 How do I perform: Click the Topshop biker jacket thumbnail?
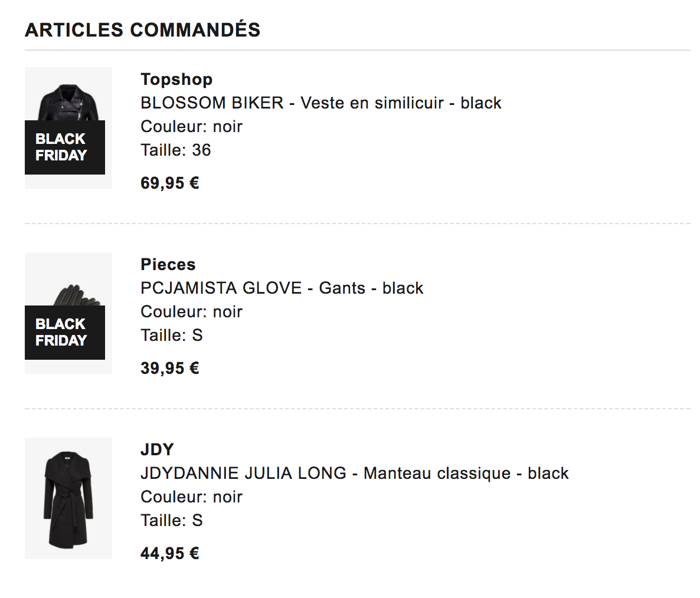click(68, 100)
